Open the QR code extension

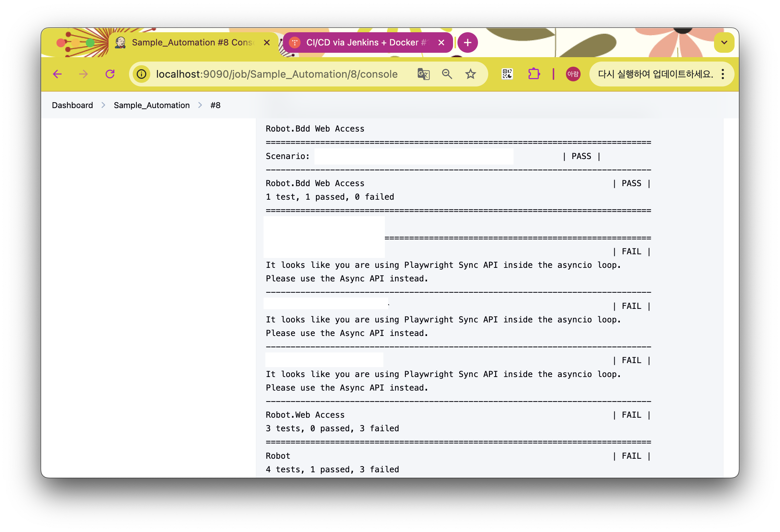point(507,74)
